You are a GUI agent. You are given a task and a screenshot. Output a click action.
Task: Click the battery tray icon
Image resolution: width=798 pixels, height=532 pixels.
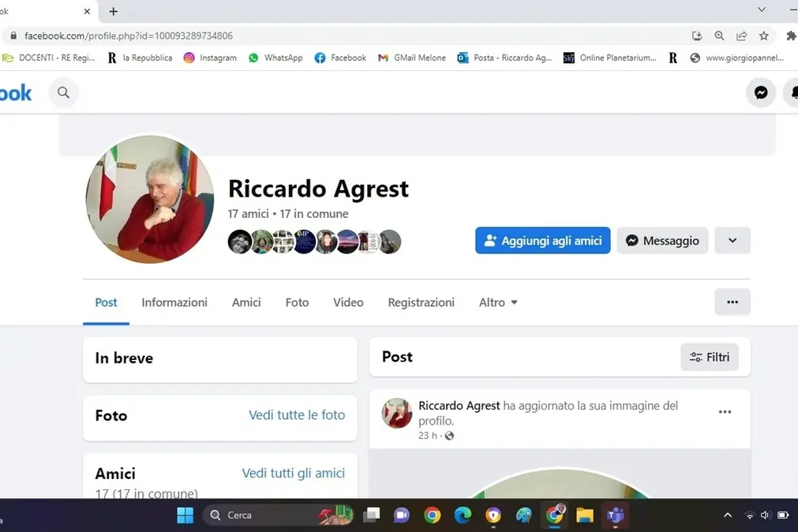[783, 515]
